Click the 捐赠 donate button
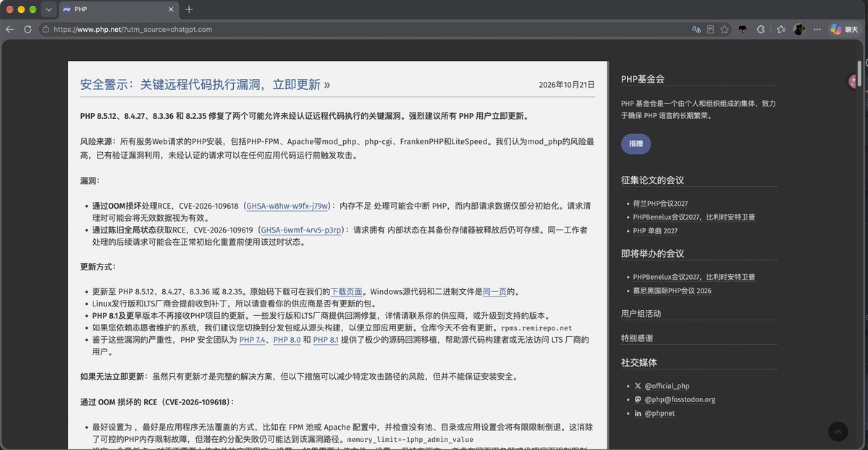Image resolution: width=868 pixels, height=450 pixels. [x=636, y=144]
